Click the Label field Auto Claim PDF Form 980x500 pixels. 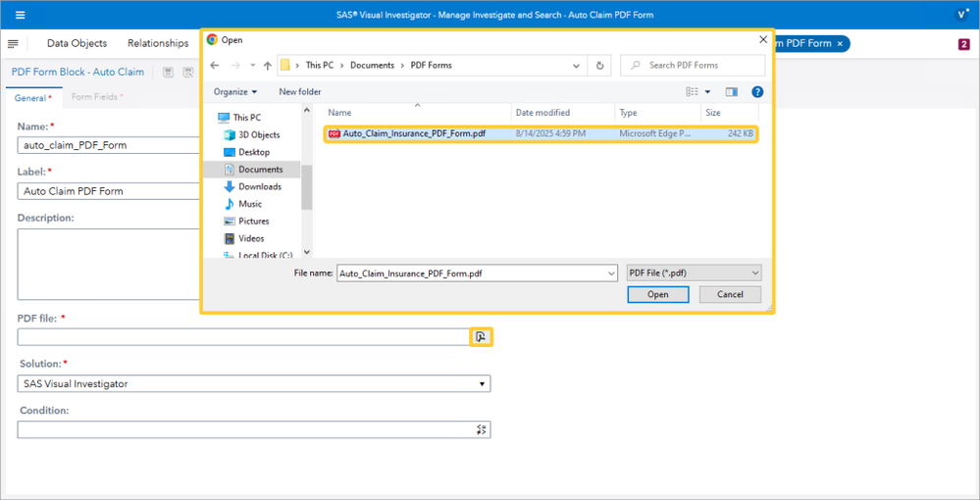click(x=109, y=191)
